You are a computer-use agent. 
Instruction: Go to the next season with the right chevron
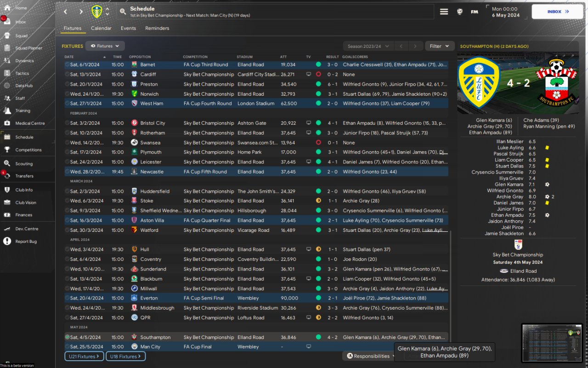[x=415, y=46]
